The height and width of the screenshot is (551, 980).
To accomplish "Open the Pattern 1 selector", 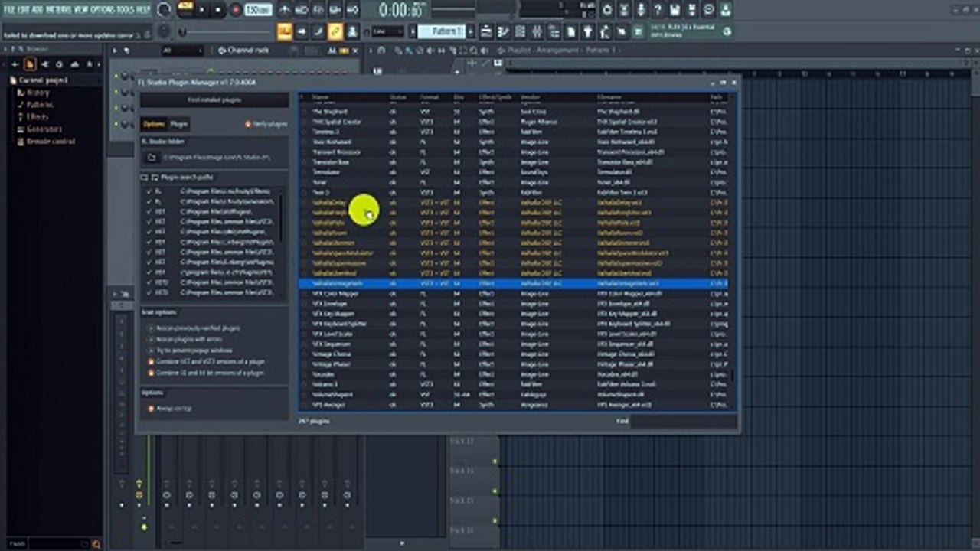I will pos(440,31).
